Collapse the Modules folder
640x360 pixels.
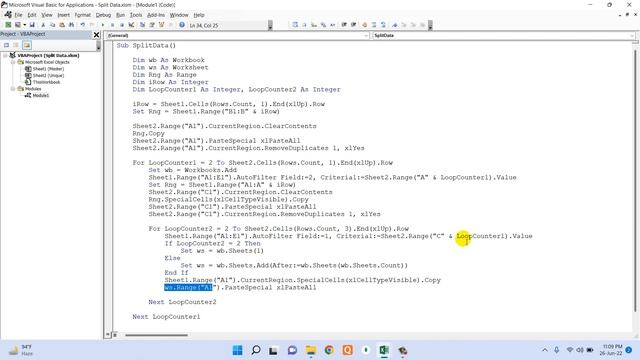tap(13, 89)
